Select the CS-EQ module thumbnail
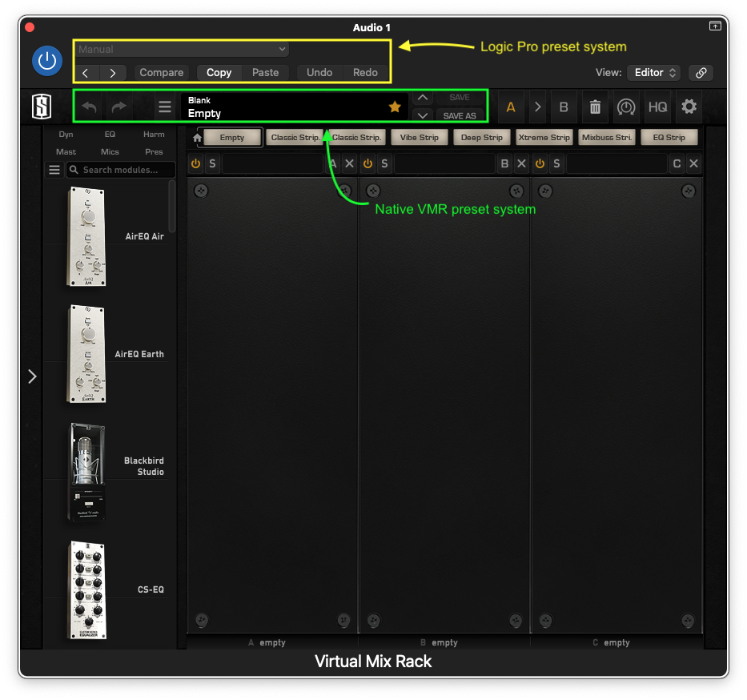 point(87,590)
